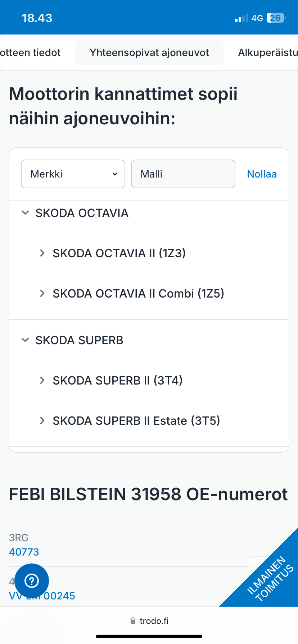Screen dimensions: 298x644
Task: Tap the blue help question mark icon
Action: coord(32,580)
